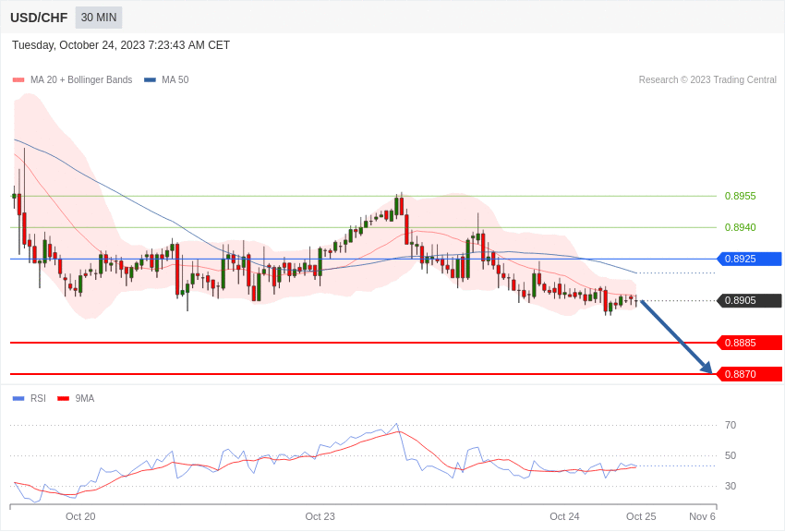Viewport: 785px width, 532px height.
Task: Click the 'Research © 2023 Trading Central' credit
Action: click(x=707, y=80)
